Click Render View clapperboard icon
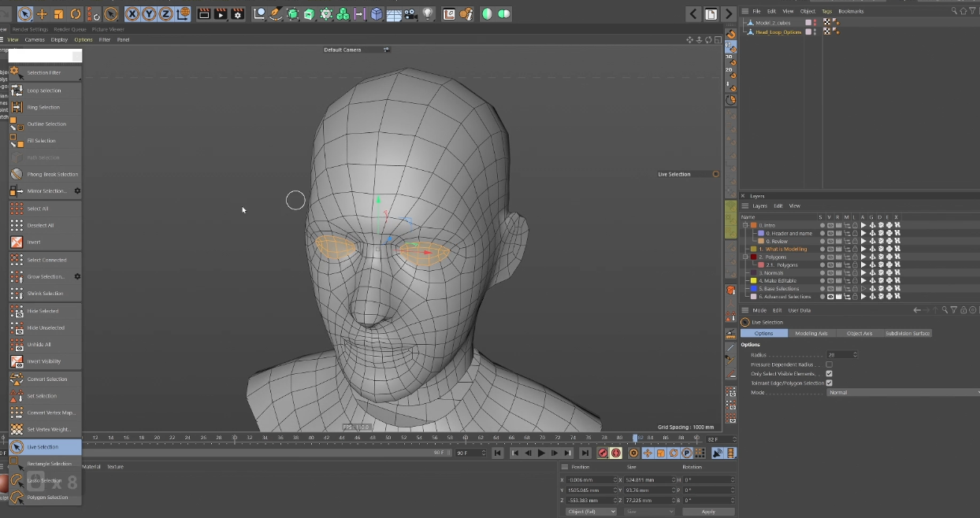Image resolution: width=980 pixels, height=518 pixels. click(204, 13)
